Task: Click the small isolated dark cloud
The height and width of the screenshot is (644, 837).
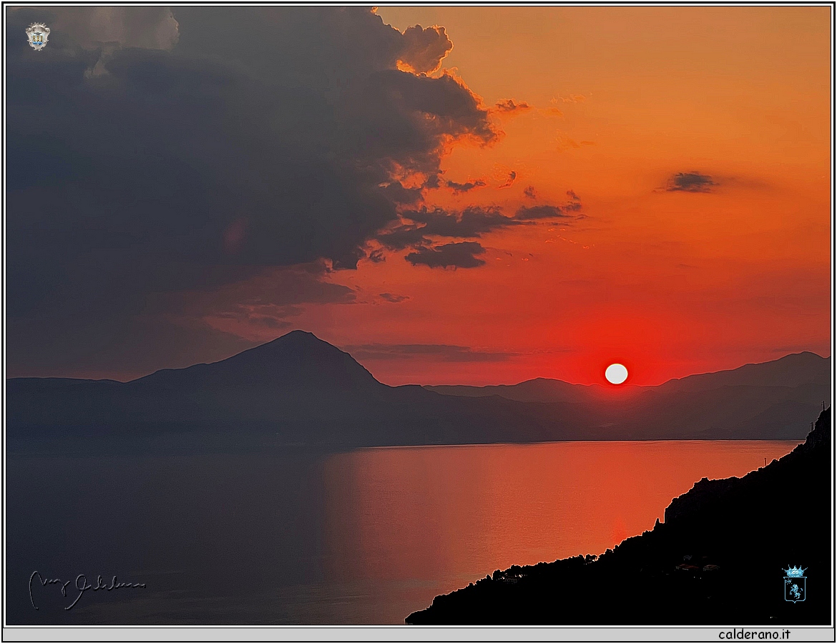Action: coord(690,182)
